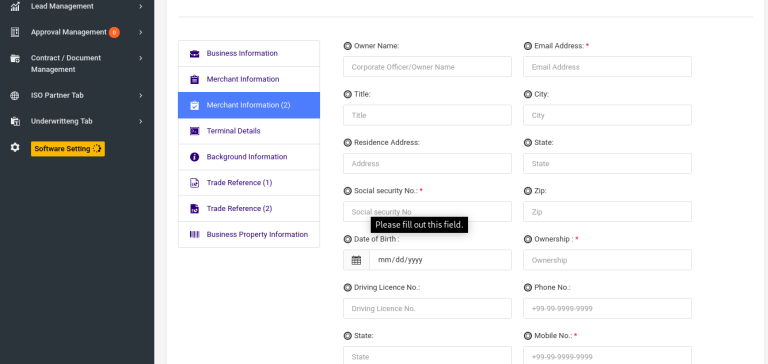Viewport: 768px width, 364px height.
Task: Expand Approval Management chevron
Action: tap(141, 32)
